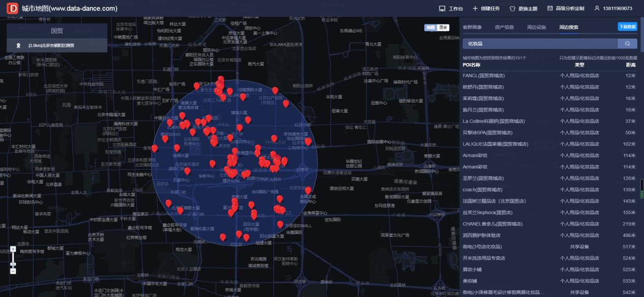
Task: Switch the map to 混合 mode
Action: (x=442, y=27)
